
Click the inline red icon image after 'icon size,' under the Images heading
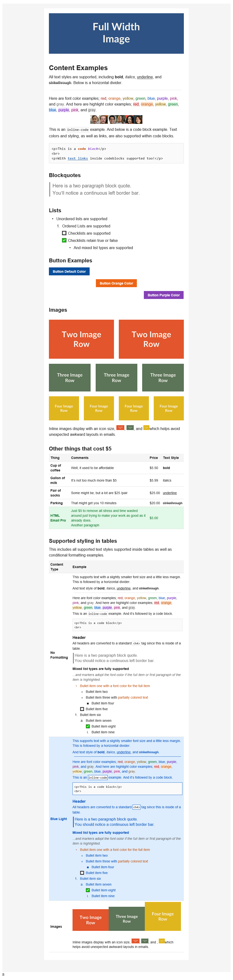pyautogui.click(x=120, y=428)
